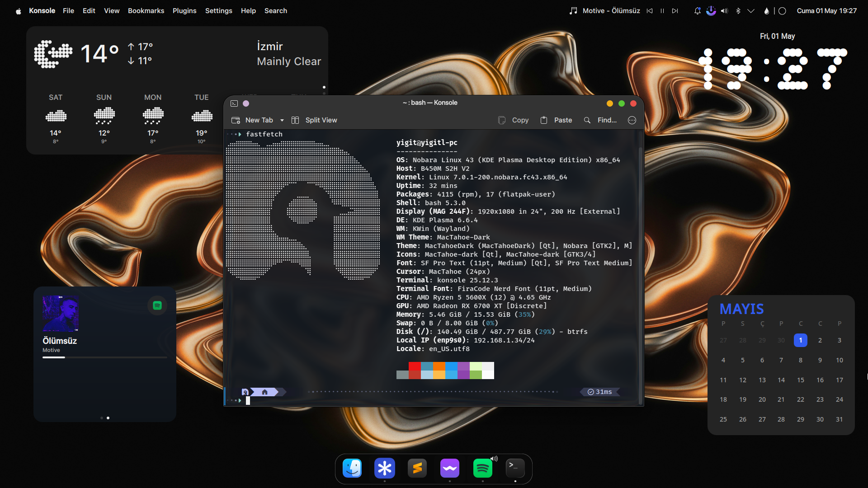Open the volume control tray icon
Viewport: 868px width, 488px height.
pyautogui.click(x=724, y=11)
